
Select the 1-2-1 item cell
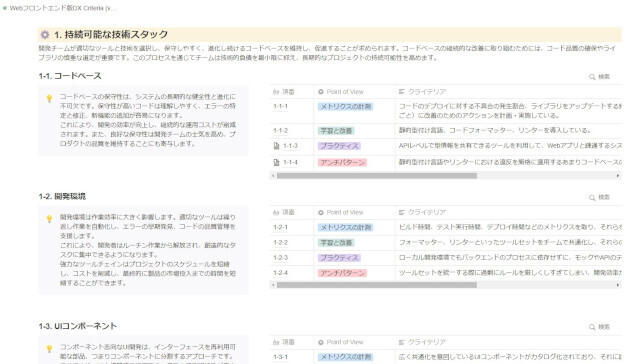[281, 227]
